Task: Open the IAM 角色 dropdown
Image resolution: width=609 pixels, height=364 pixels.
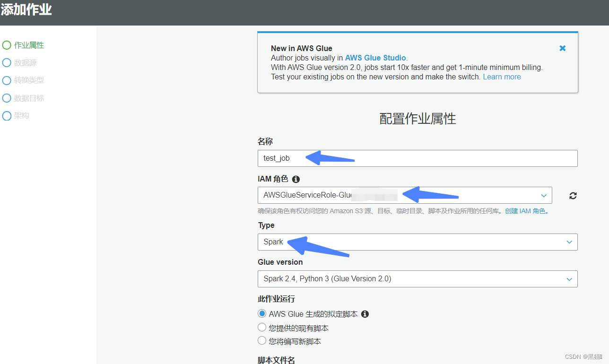Action: click(x=405, y=195)
